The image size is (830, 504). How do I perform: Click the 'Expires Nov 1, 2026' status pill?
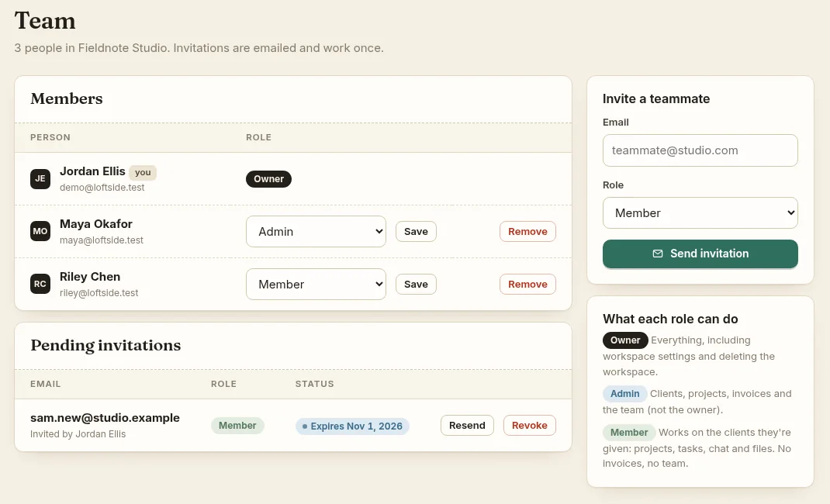pos(352,426)
